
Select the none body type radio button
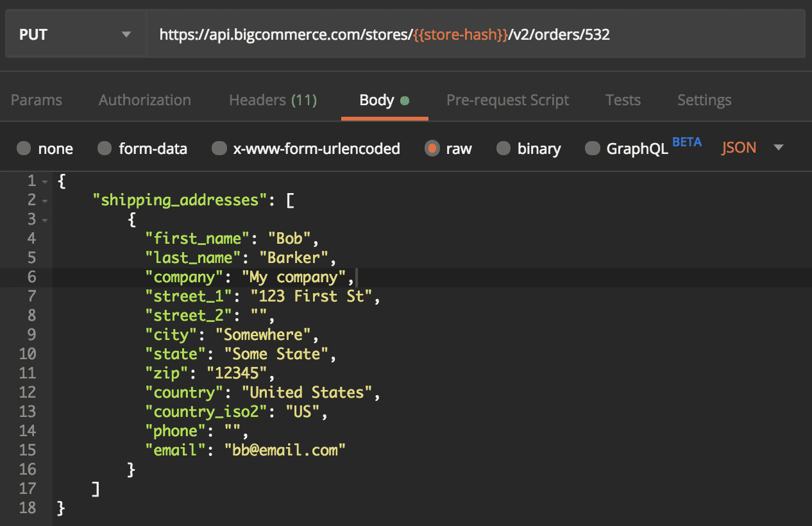pyautogui.click(x=24, y=149)
